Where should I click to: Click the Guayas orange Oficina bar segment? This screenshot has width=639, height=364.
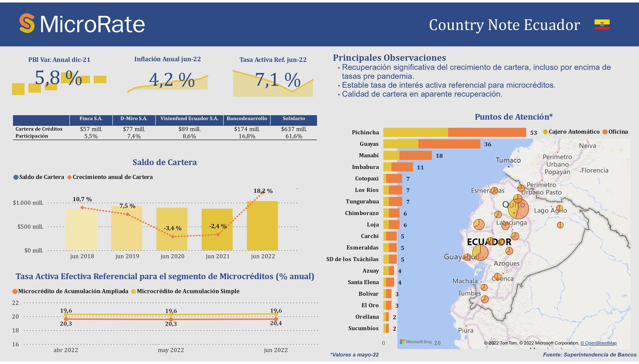(449, 144)
